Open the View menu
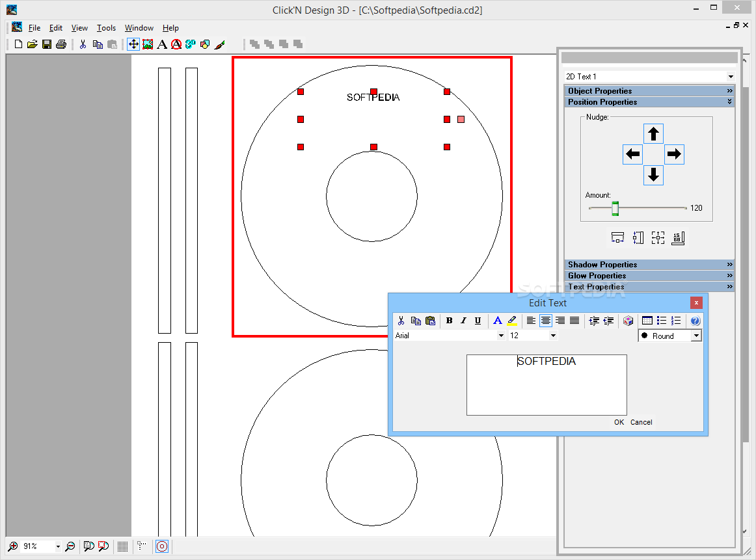The height and width of the screenshot is (560, 756). [x=79, y=28]
